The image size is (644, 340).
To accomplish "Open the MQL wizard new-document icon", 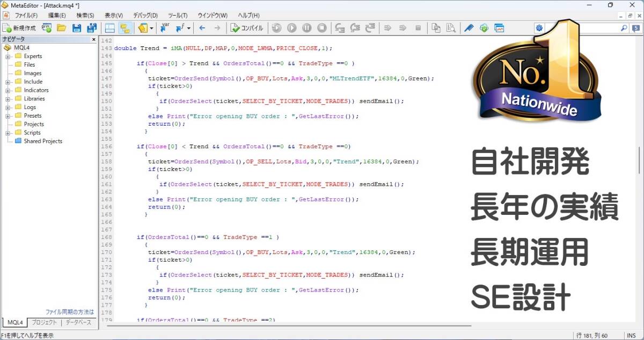I will click(x=47, y=28).
